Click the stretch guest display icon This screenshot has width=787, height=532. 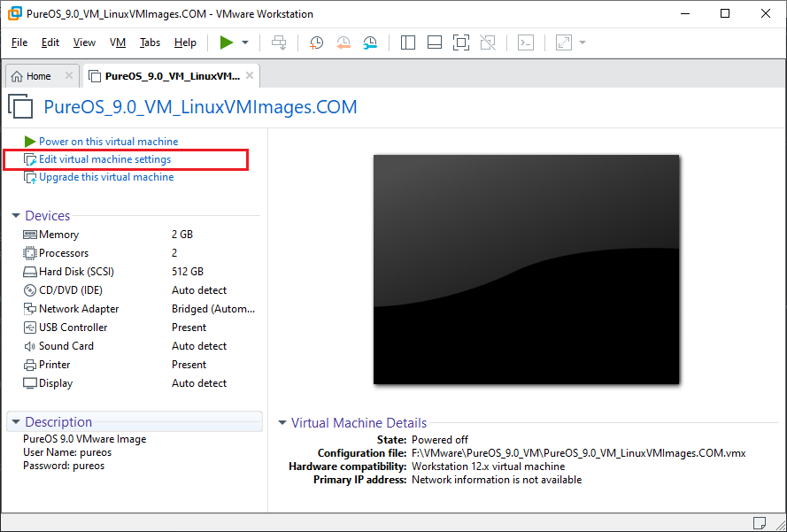[564, 42]
